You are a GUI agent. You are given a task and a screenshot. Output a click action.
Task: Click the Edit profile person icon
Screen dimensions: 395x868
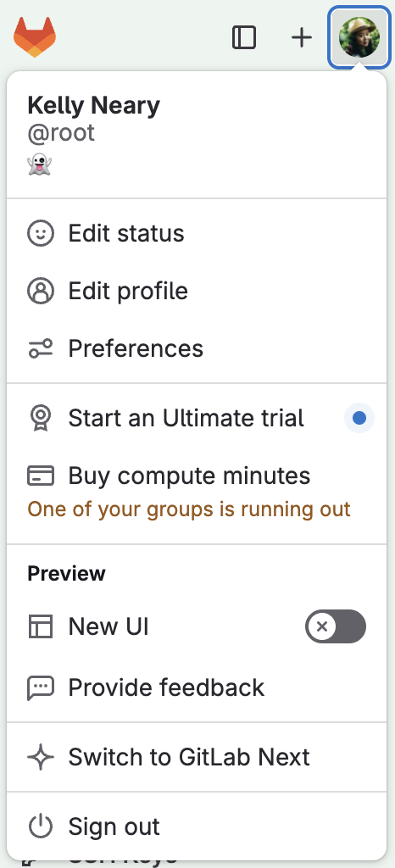(41, 291)
